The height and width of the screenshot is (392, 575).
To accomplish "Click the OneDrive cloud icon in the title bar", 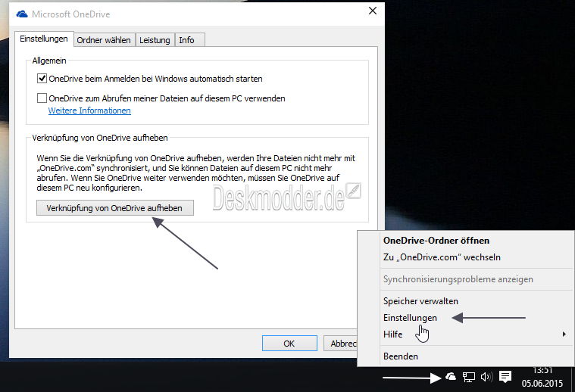I will [x=22, y=14].
